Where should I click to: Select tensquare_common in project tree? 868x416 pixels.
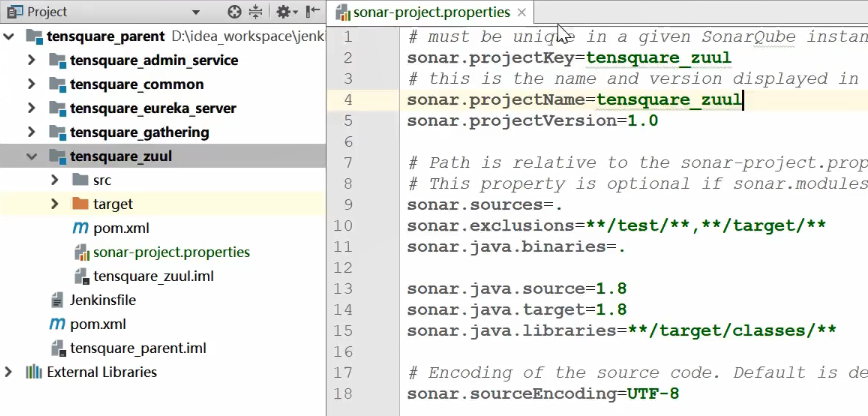coord(137,84)
